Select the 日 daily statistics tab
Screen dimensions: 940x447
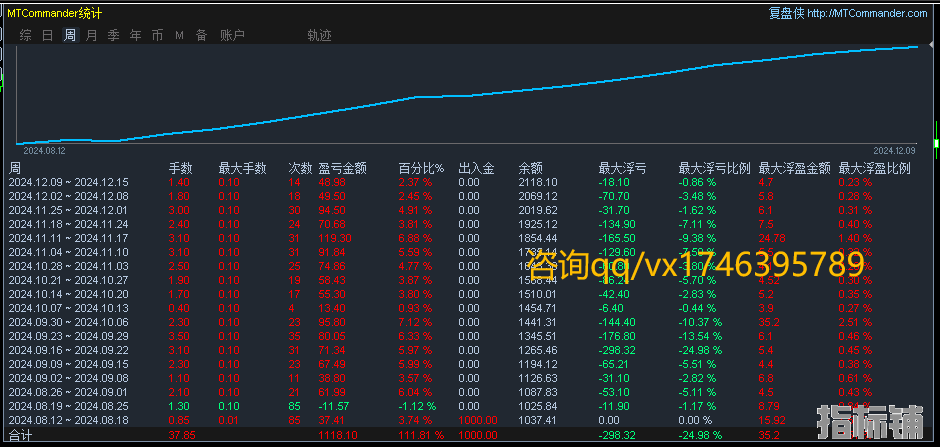point(47,35)
